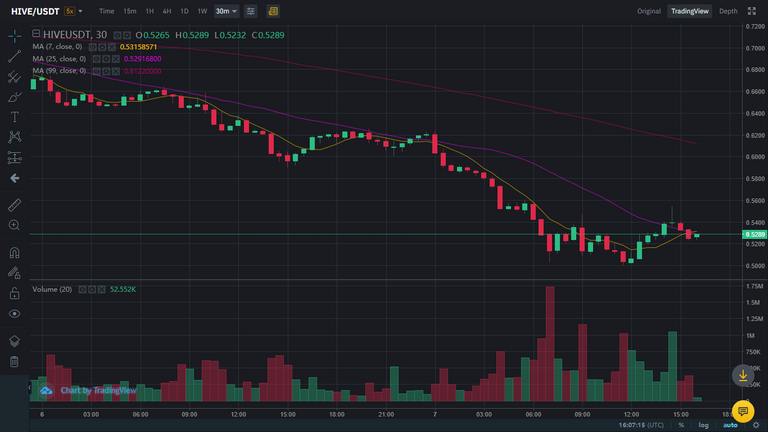Click the yellow chat support button
The image size is (768, 432).
pos(743,411)
